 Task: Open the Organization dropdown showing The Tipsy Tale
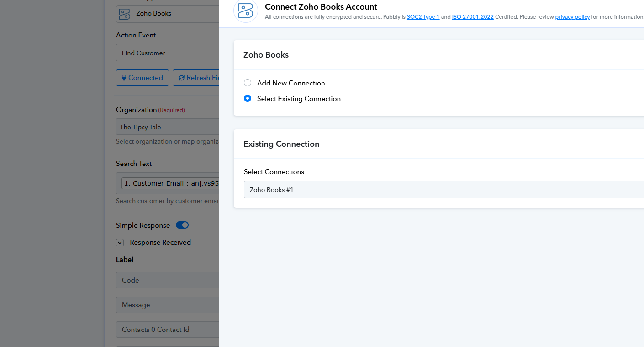point(168,127)
